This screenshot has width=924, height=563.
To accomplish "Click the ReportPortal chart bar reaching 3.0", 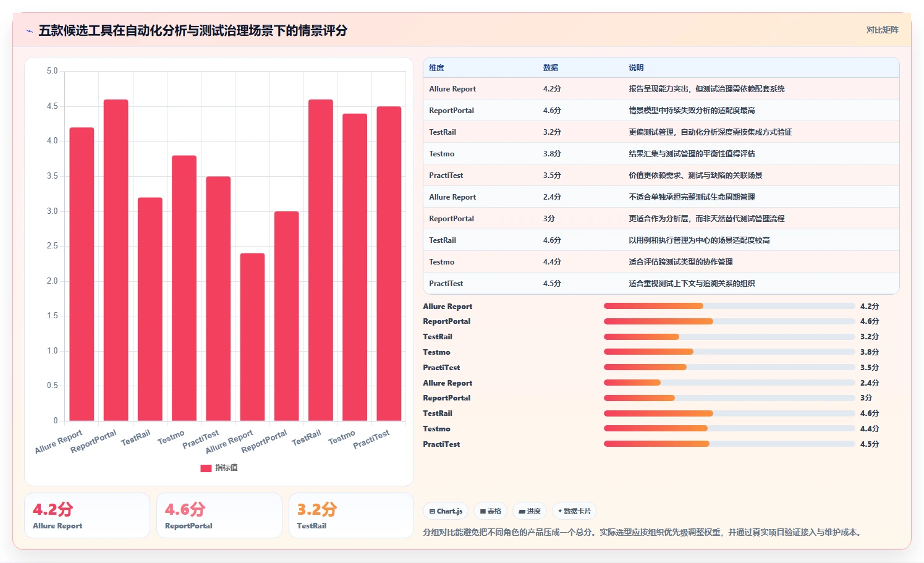I will (287, 316).
